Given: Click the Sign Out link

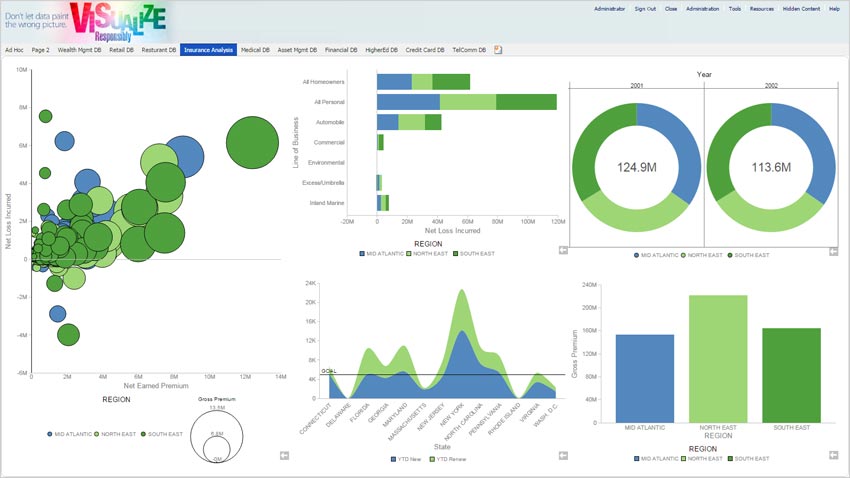Looking at the screenshot, I should (x=645, y=8).
